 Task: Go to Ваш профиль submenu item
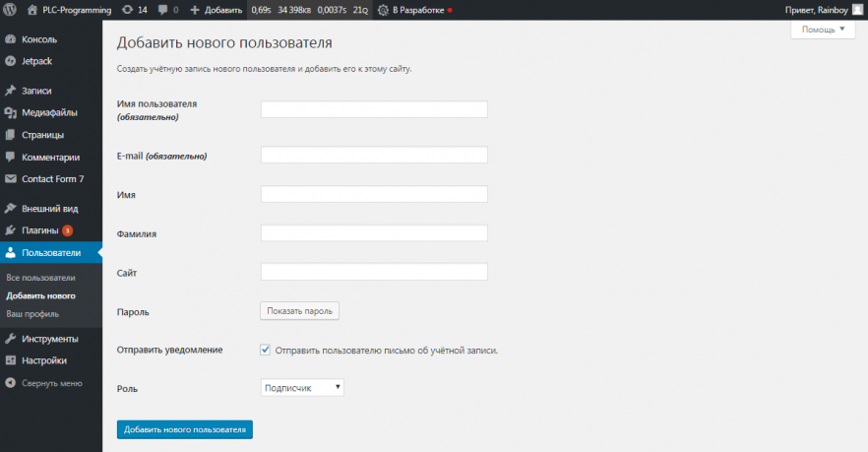point(32,314)
